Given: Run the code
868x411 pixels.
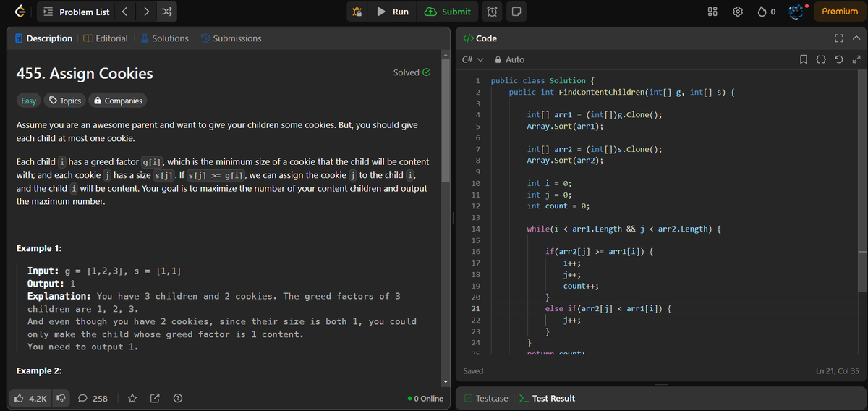Looking at the screenshot, I should click(x=393, y=12).
